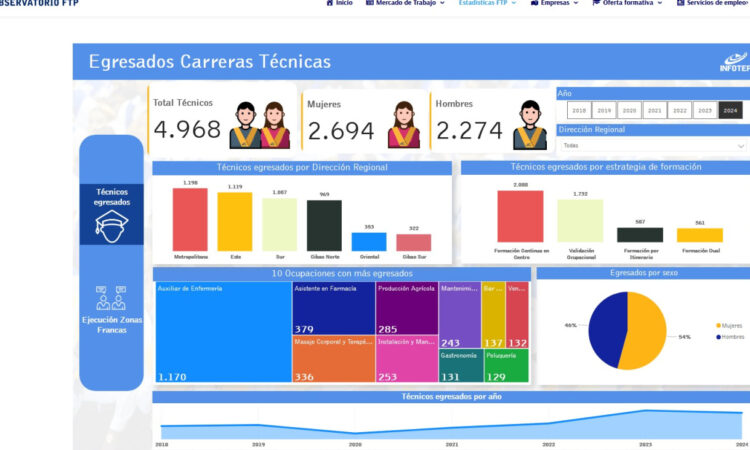Viewport: 750px width, 450px height.
Task: Click the INFOTEP logo
Action: 733,62
